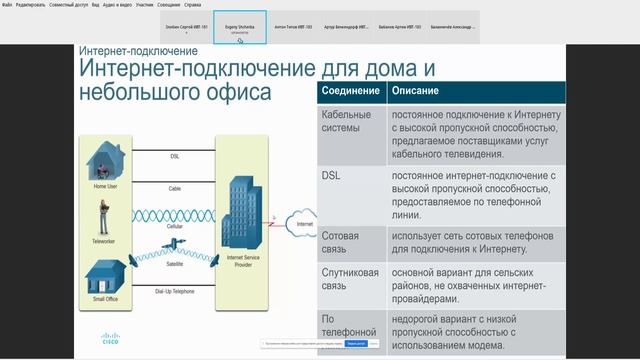Click the blue button in sharing notification bar
Screen dimensions: 640x360
[356, 344]
